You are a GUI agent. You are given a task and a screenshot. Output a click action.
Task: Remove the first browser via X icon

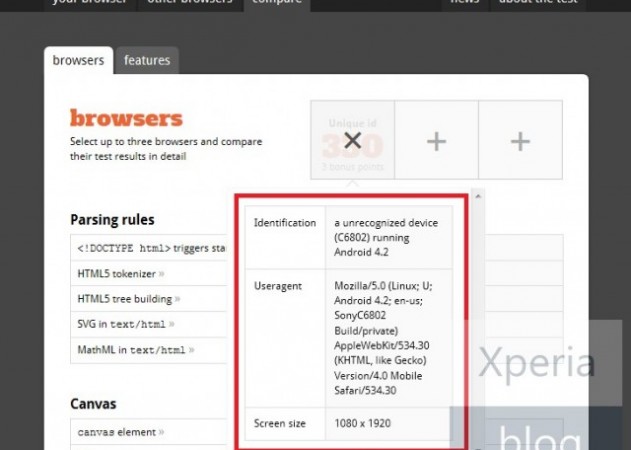coord(352,141)
